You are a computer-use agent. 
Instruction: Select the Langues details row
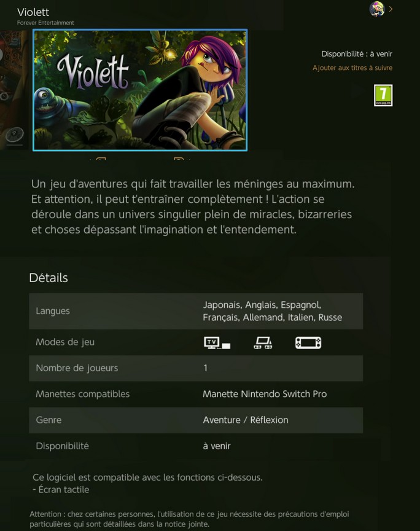pos(196,311)
